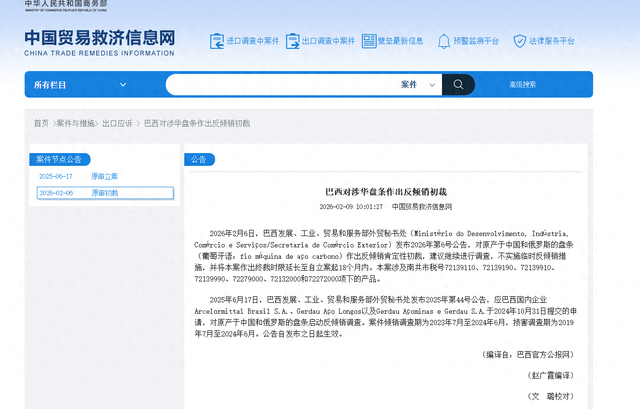Go to 首页 in breadcrumb
This screenshot has width=640, height=409.
pos(40,123)
